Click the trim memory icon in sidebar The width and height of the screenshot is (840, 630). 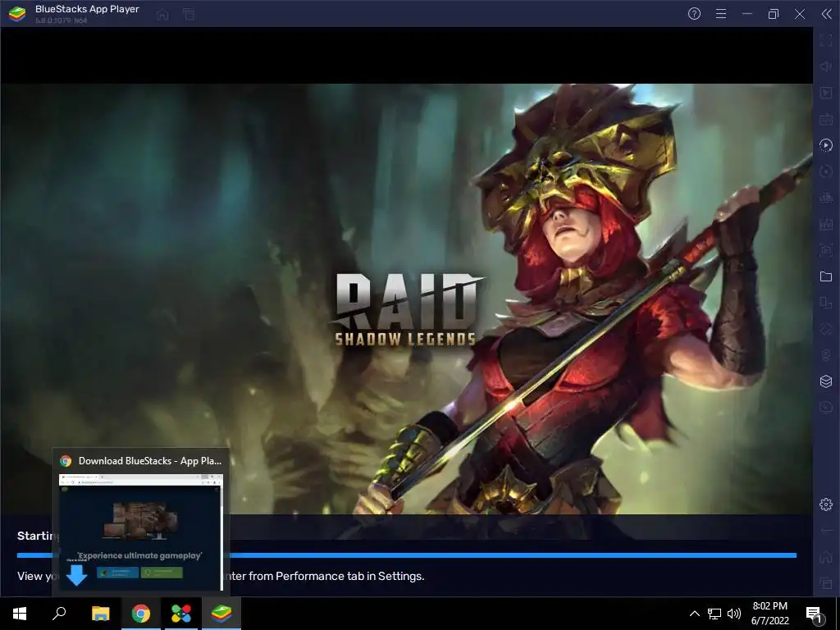826,198
